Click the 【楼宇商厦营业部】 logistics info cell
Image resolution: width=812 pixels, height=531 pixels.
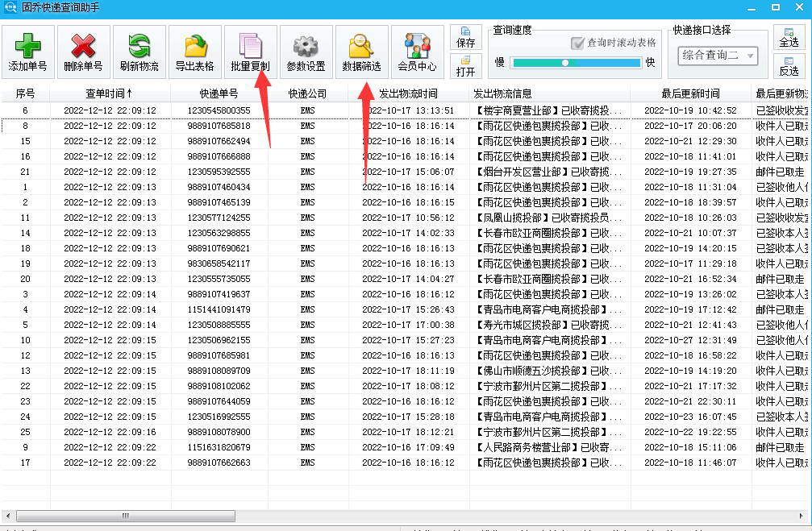[x=548, y=110]
